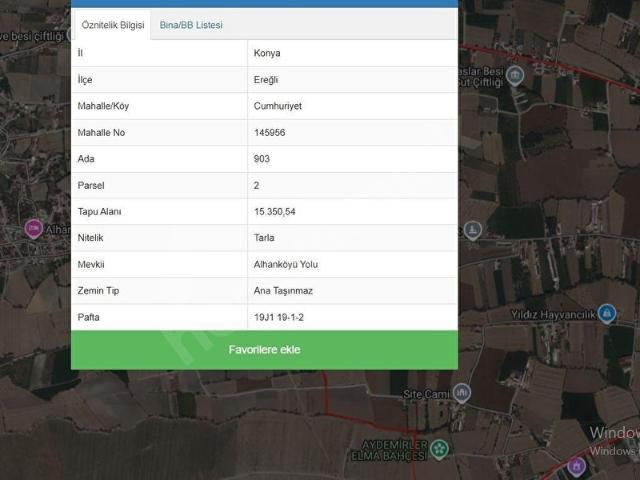Select the Zemin Tip value Ana Taşınmaz
This screenshot has height=480, width=640.
pos(283,291)
